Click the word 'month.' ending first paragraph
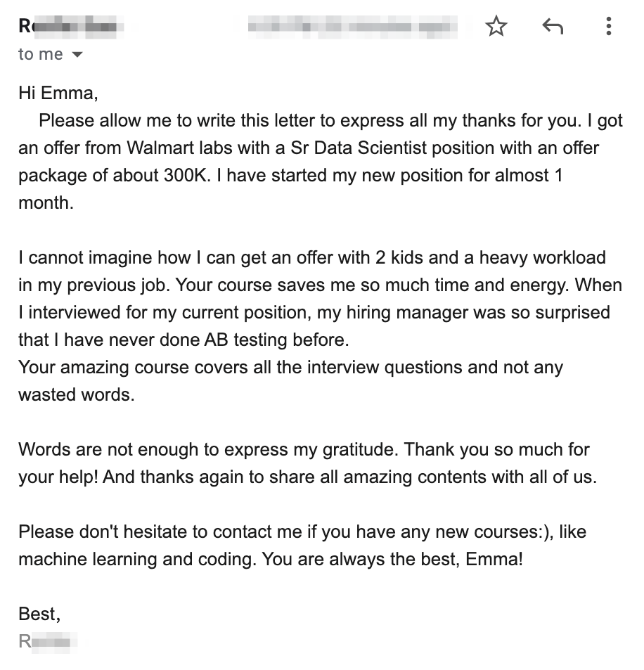Image resolution: width=644 pixels, height=670 pixels. click(46, 203)
